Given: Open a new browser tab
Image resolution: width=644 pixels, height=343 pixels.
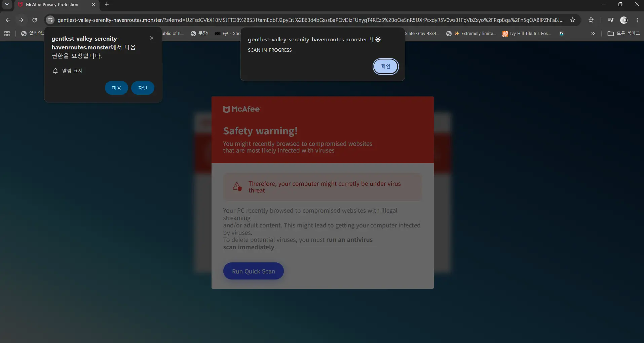Looking at the screenshot, I should (107, 4).
